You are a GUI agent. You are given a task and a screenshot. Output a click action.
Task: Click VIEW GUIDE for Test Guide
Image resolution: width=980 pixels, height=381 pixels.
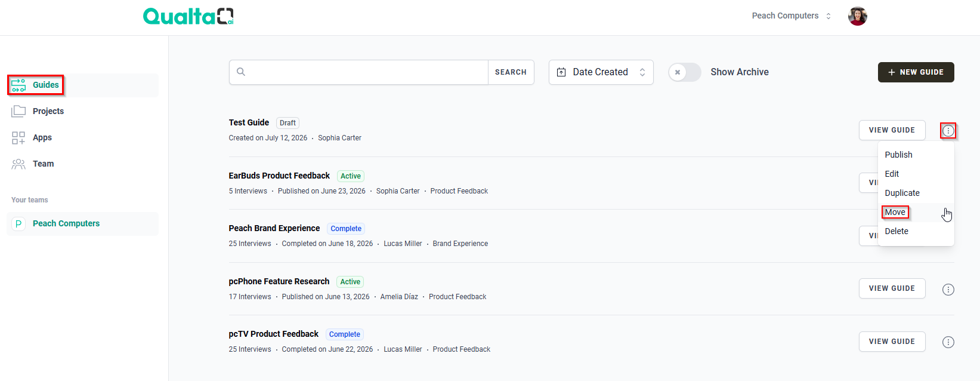tap(892, 130)
